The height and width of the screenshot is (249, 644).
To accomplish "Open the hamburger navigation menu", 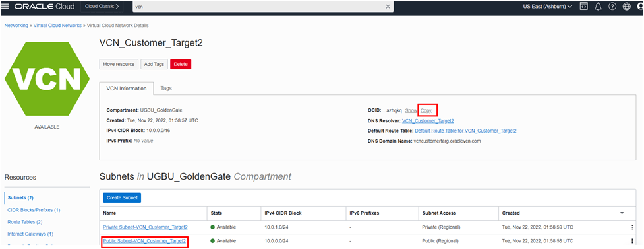I will coord(5,7).
